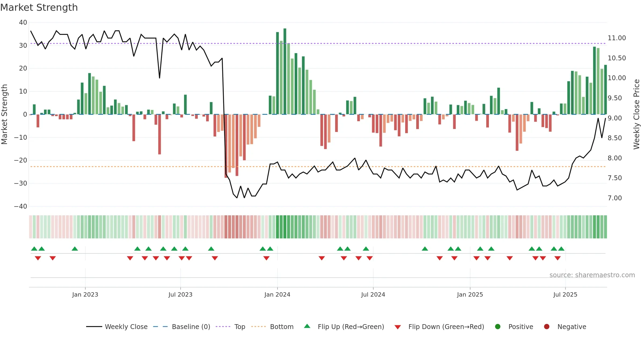Select the Market Strength chart title
644x362 pixels.
click(x=39, y=8)
